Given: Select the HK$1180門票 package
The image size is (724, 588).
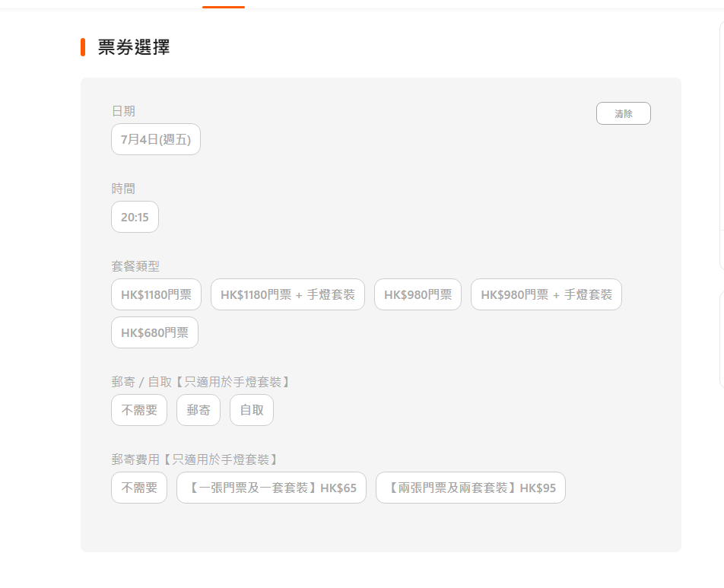Looking at the screenshot, I should [156, 294].
